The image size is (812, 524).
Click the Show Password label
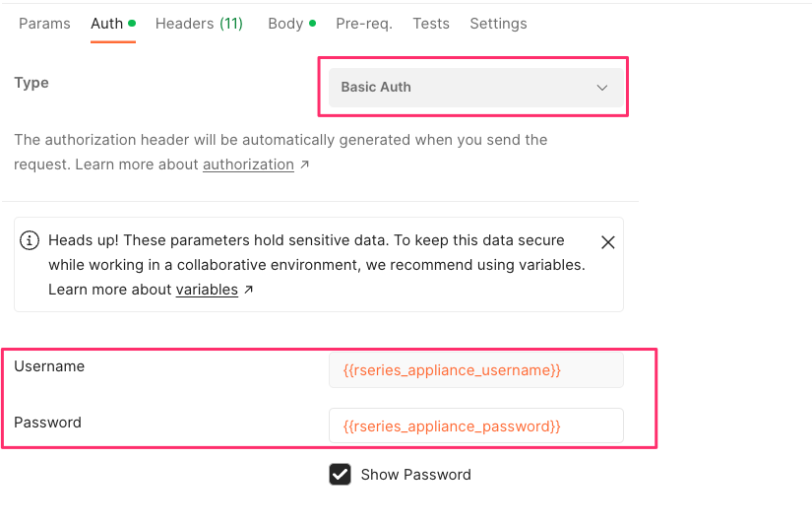tap(415, 475)
